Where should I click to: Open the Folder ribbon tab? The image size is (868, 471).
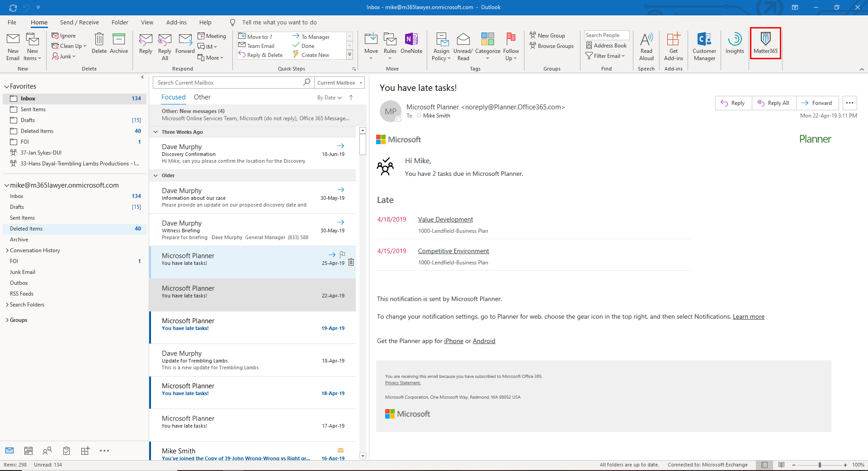point(120,22)
